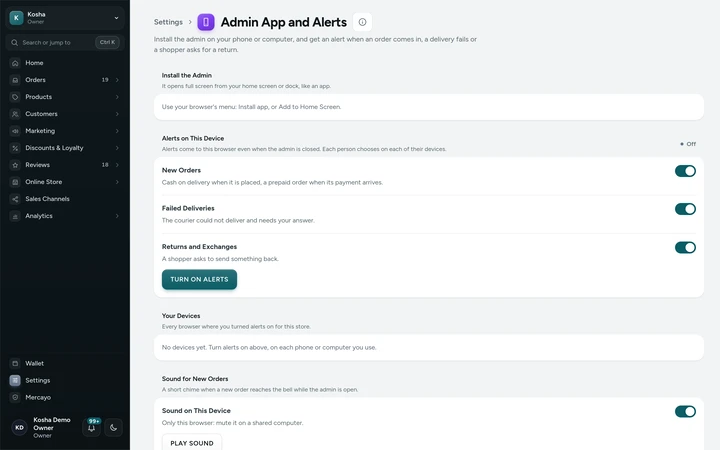
Task: Click the Play Sound button
Action: tap(192, 443)
